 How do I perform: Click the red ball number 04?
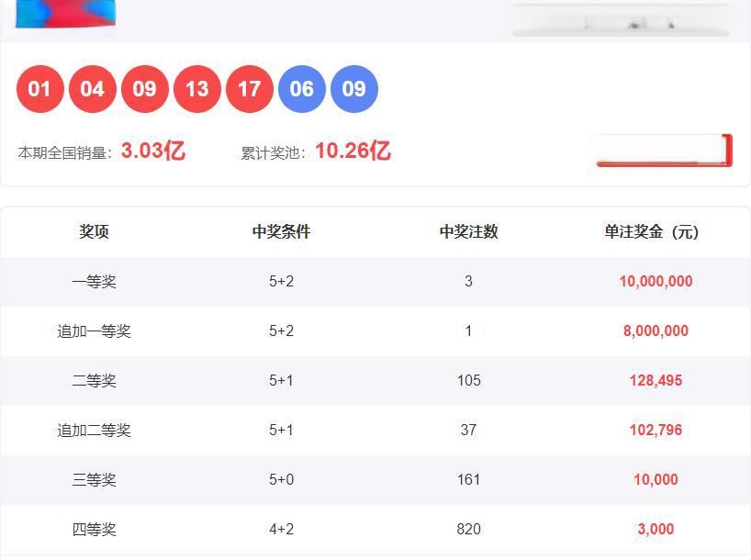(x=92, y=89)
